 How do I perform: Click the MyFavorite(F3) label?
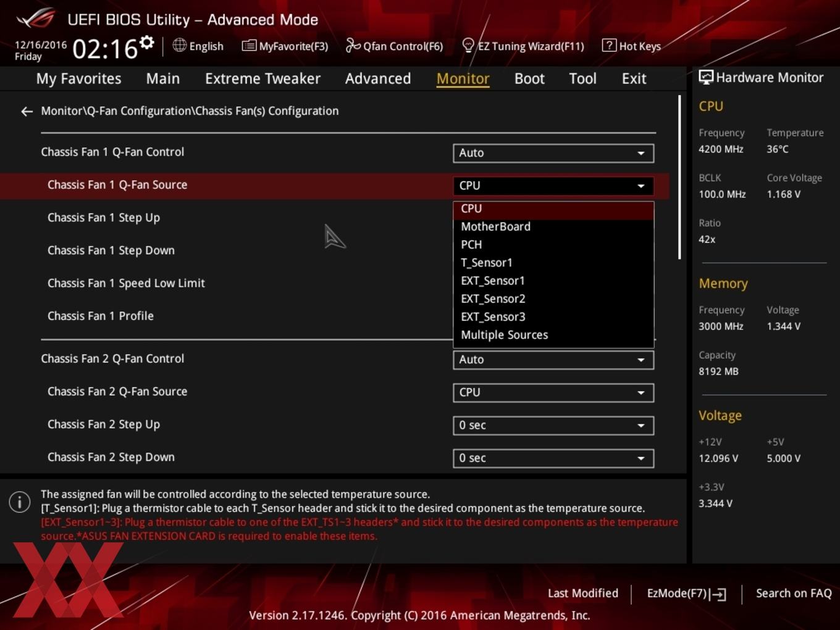293,46
